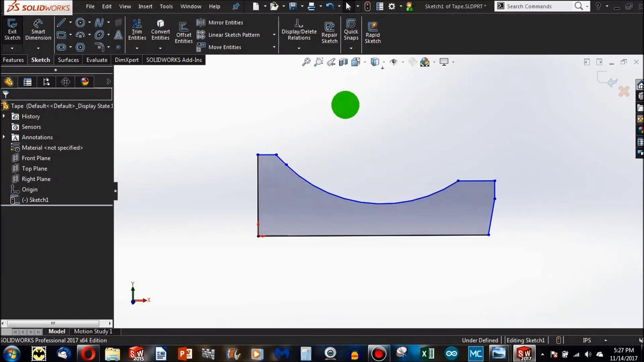644x362 pixels.
Task: Select the Straight Slot tool
Action: 61,47
